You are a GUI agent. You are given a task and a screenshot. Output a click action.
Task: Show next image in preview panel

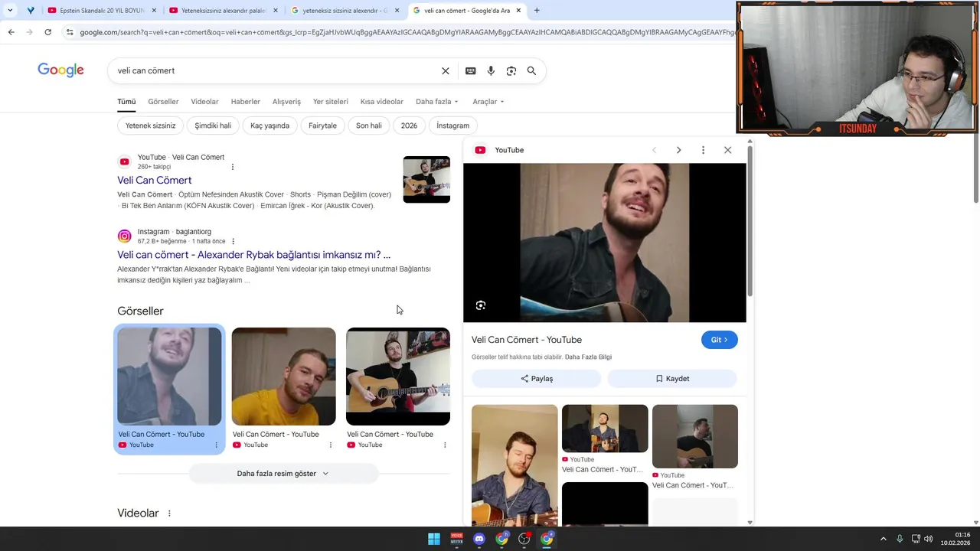tap(678, 150)
